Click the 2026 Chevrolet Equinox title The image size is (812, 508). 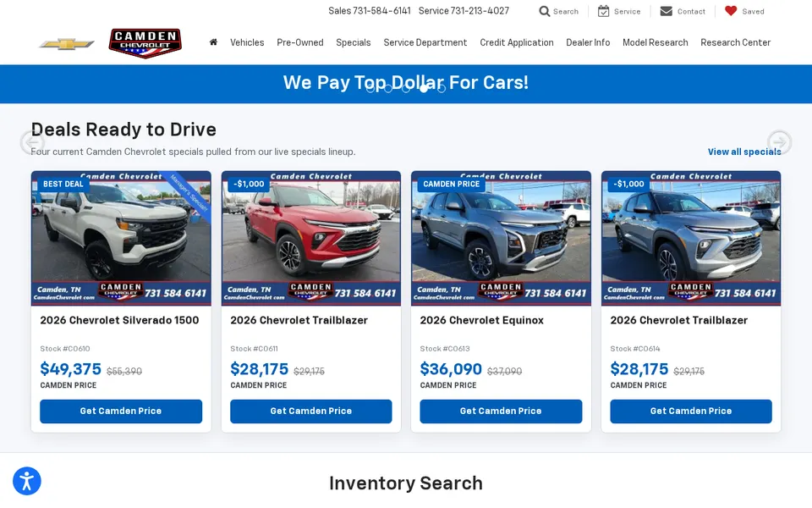coord(481,320)
